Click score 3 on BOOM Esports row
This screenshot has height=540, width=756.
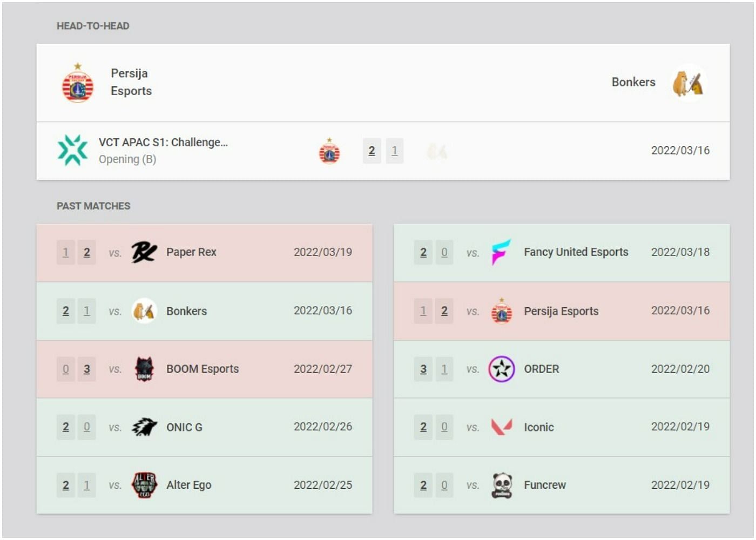[87, 369]
